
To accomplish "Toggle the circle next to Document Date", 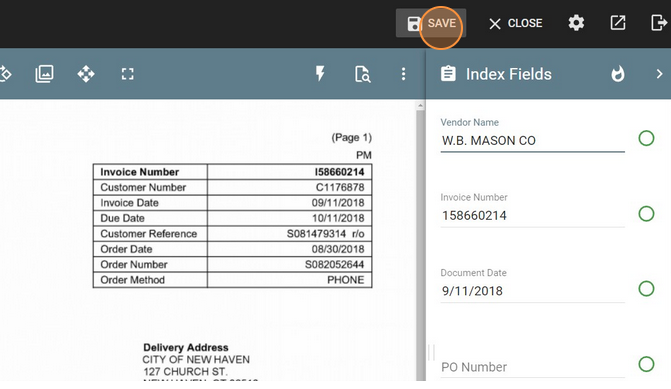I will coord(646,288).
